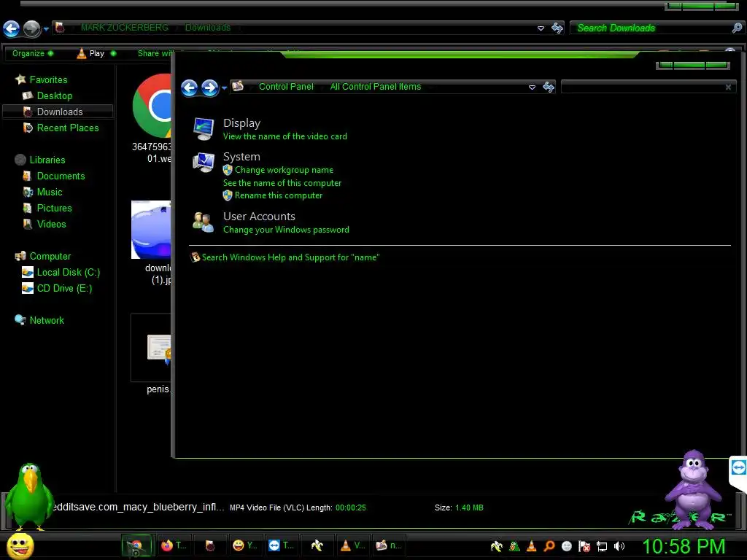Screen dimensions: 747x560
Task: Open recent pages dropdown in Downloads window
Action: [x=46, y=29]
